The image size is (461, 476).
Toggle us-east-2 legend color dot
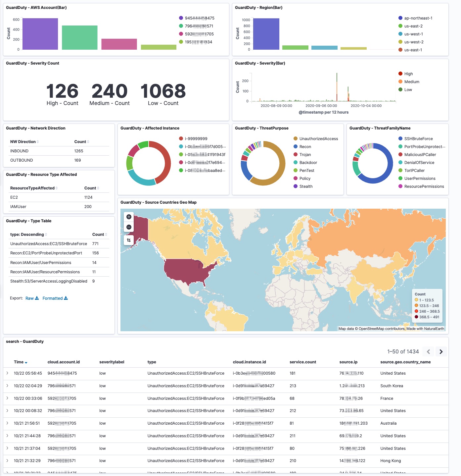pyautogui.click(x=400, y=26)
